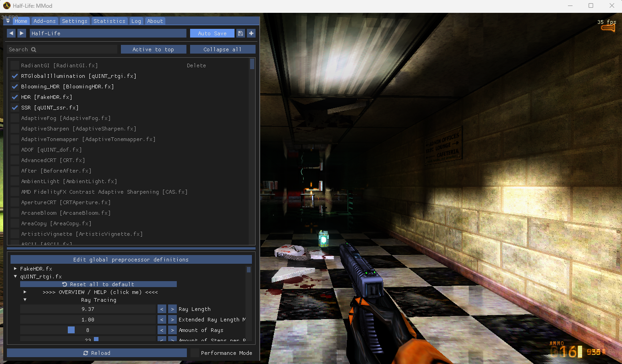The width and height of the screenshot is (622, 364).
Task: Add a new preset with the plus icon
Action: 251,33
